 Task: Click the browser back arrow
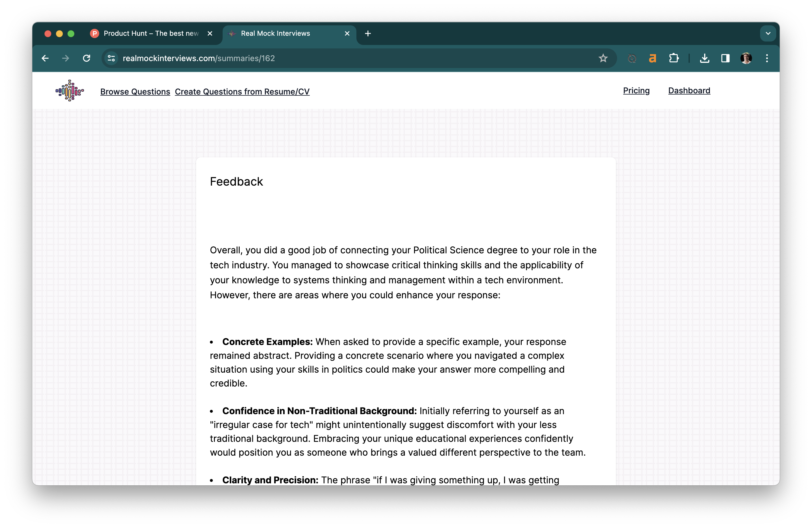pos(45,58)
